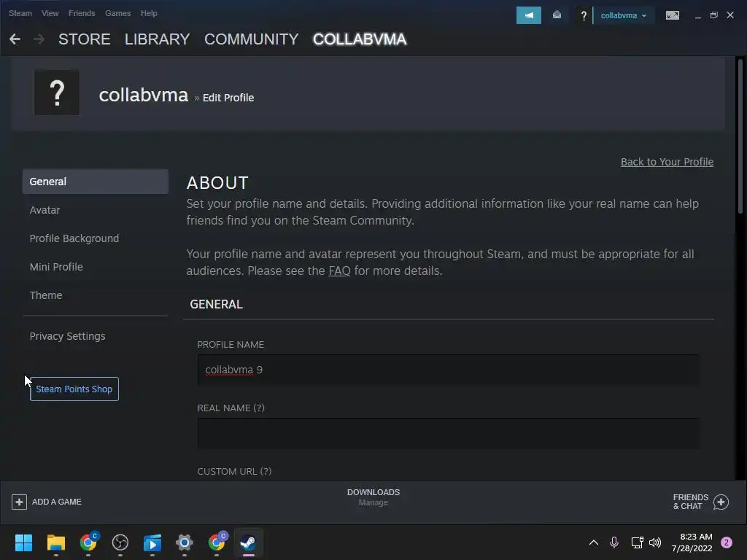Switch to Big Picture mode icon
The width and height of the screenshot is (747, 560).
[x=672, y=15]
